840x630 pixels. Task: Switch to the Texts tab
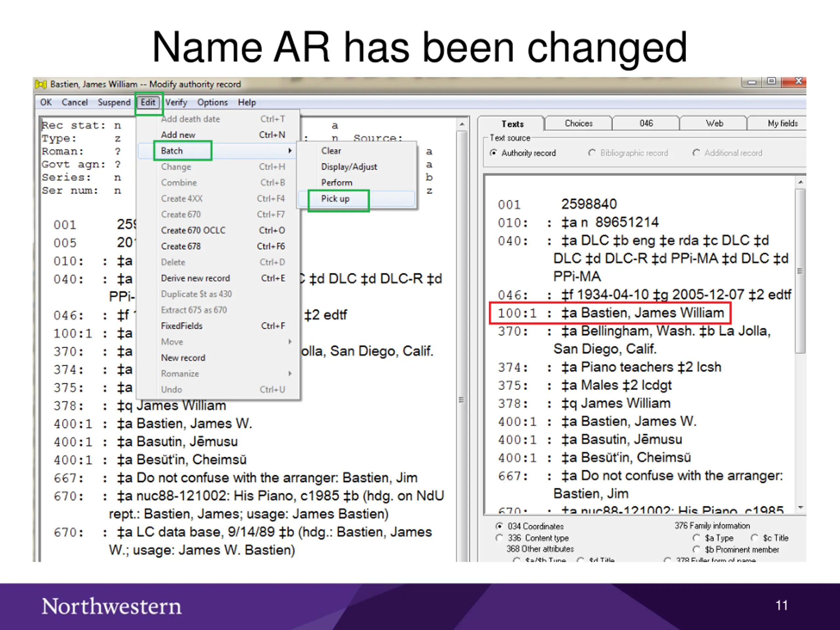click(x=512, y=124)
